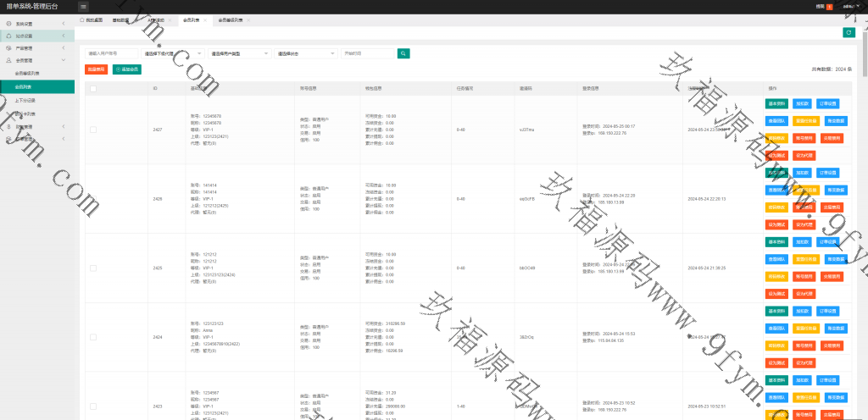The width and height of the screenshot is (868, 420).
Task: Click the orange notification badge in header
Action: 829,7
